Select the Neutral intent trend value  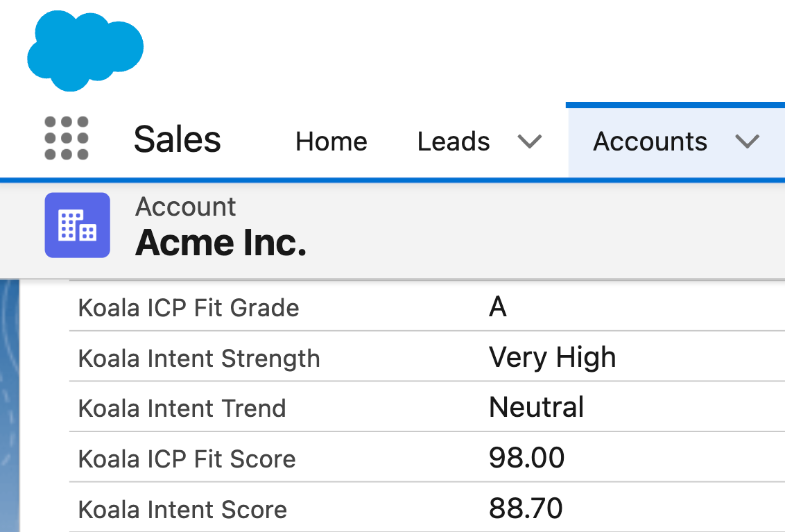point(536,406)
